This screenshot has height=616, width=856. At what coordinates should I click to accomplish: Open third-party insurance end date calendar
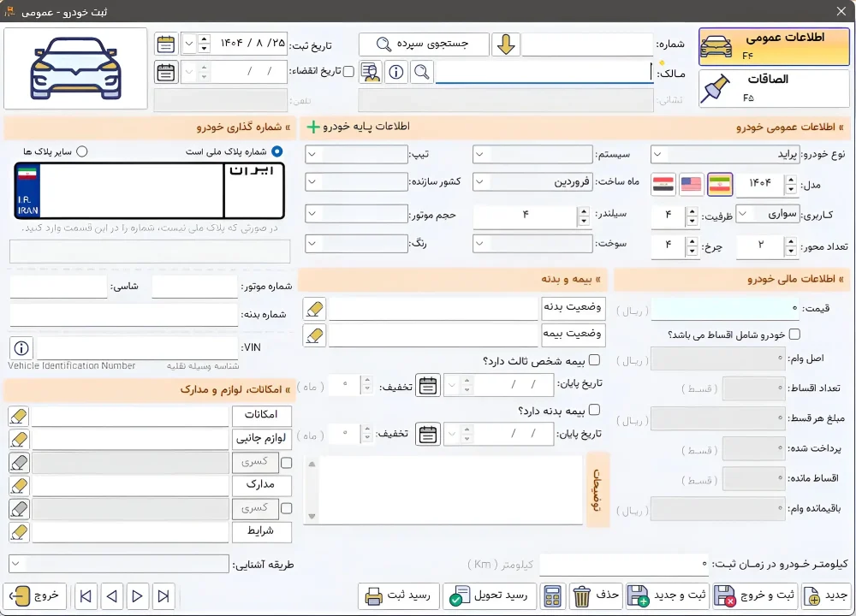coord(427,385)
